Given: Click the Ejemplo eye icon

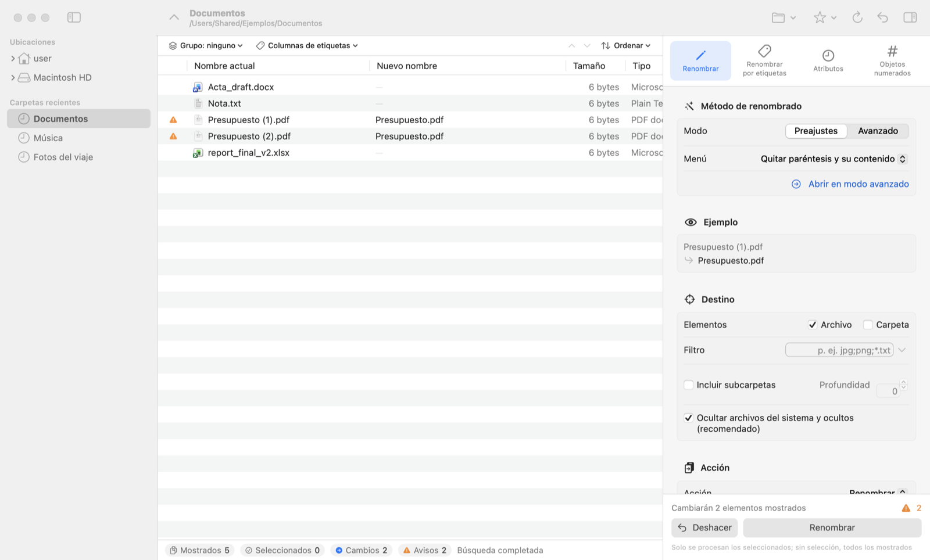Looking at the screenshot, I should pyautogui.click(x=691, y=222).
